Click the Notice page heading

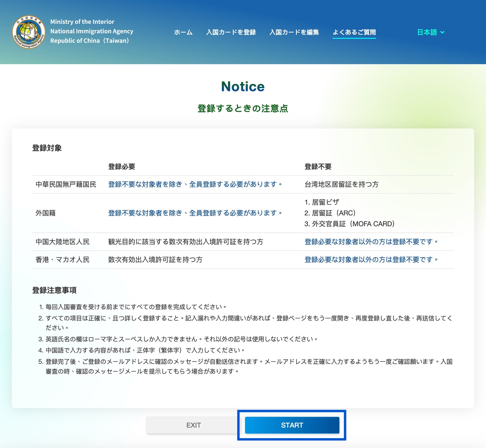coord(243,87)
